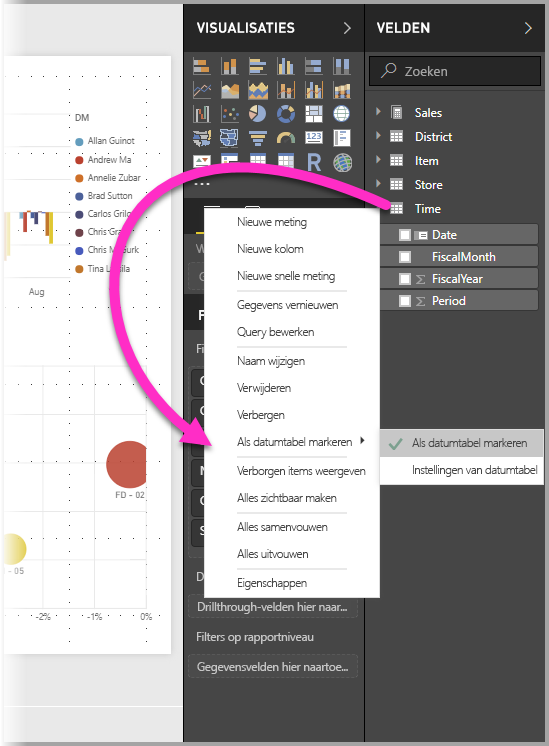Select the map globe visual
The width and height of the screenshot is (549, 746).
(342, 114)
